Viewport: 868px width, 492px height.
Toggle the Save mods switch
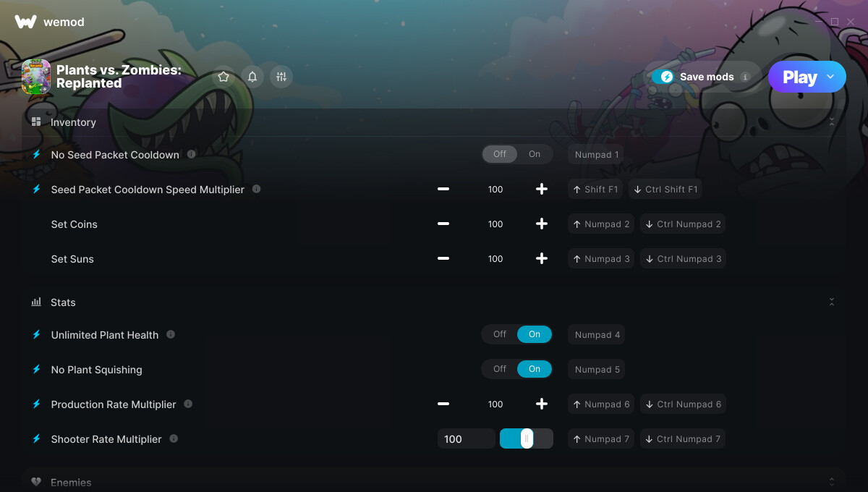tap(663, 77)
